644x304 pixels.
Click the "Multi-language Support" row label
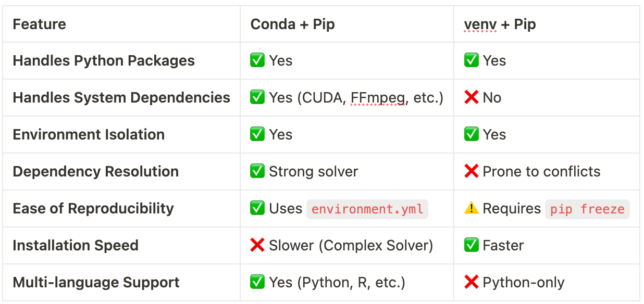[x=96, y=282]
